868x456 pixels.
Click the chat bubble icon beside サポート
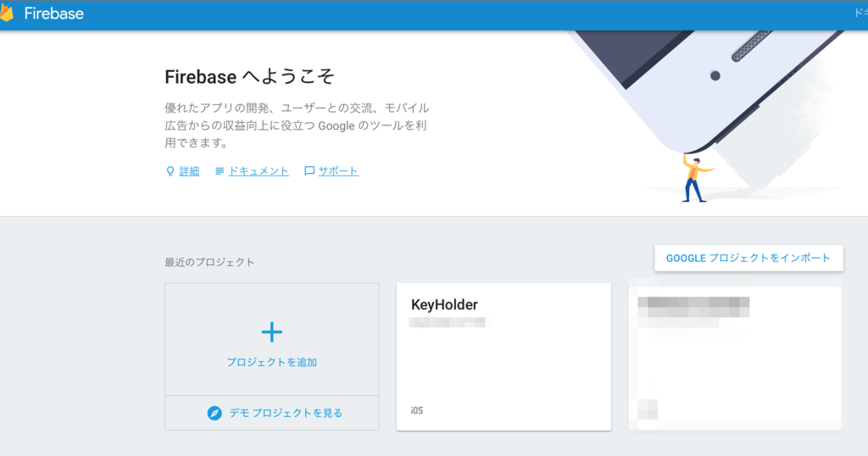pyautogui.click(x=309, y=171)
